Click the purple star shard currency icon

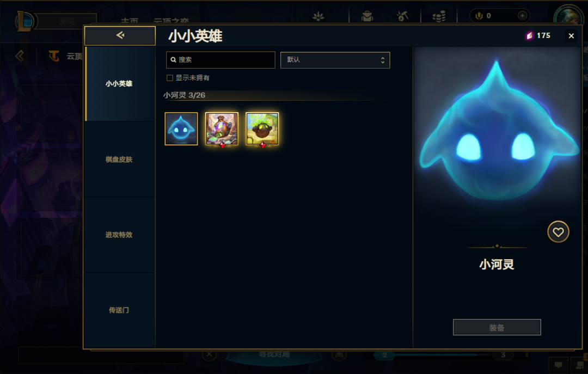point(530,35)
